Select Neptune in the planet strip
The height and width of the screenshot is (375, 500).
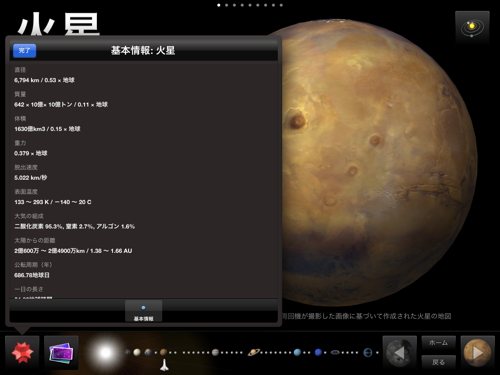pyautogui.click(x=318, y=352)
